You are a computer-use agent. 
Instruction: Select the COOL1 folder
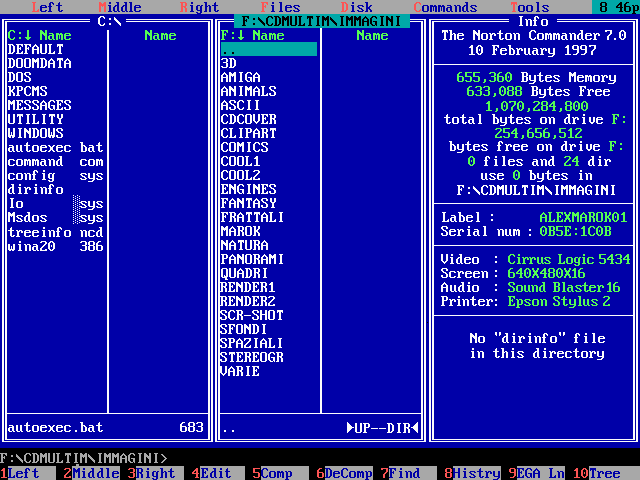pyautogui.click(x=240, y=161)
